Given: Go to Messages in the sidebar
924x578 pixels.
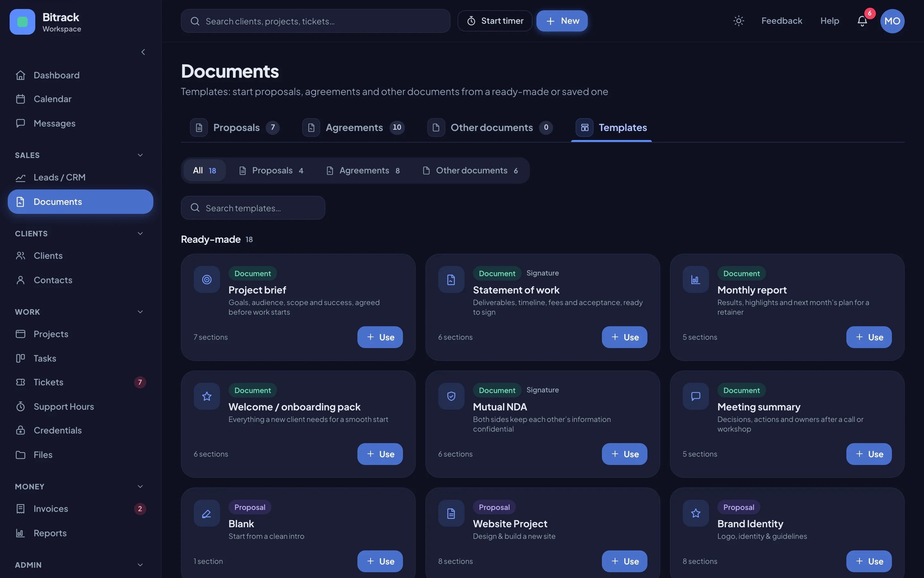Looking at the screenshot, I should (x=80, y=123).
